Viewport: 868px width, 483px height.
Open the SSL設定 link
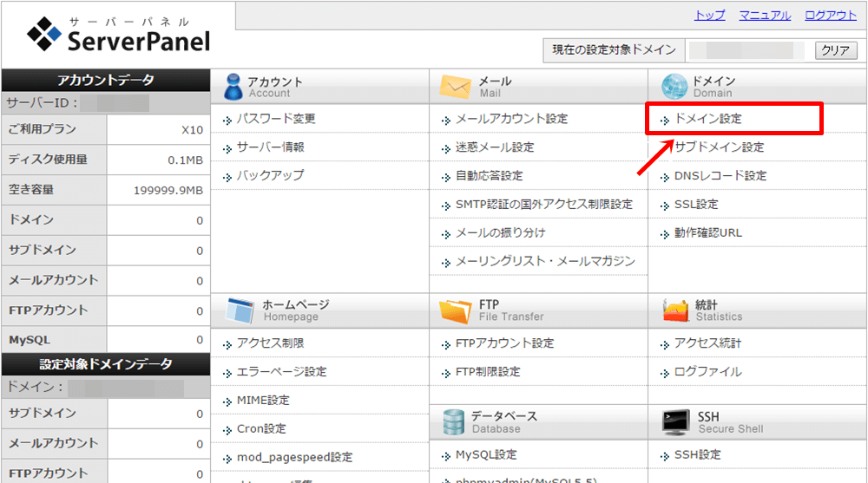[x=696, y=205]
